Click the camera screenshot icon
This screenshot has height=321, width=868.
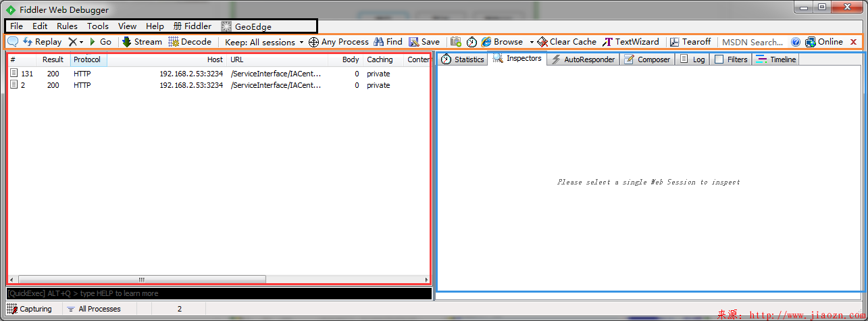tap(456, 42)
